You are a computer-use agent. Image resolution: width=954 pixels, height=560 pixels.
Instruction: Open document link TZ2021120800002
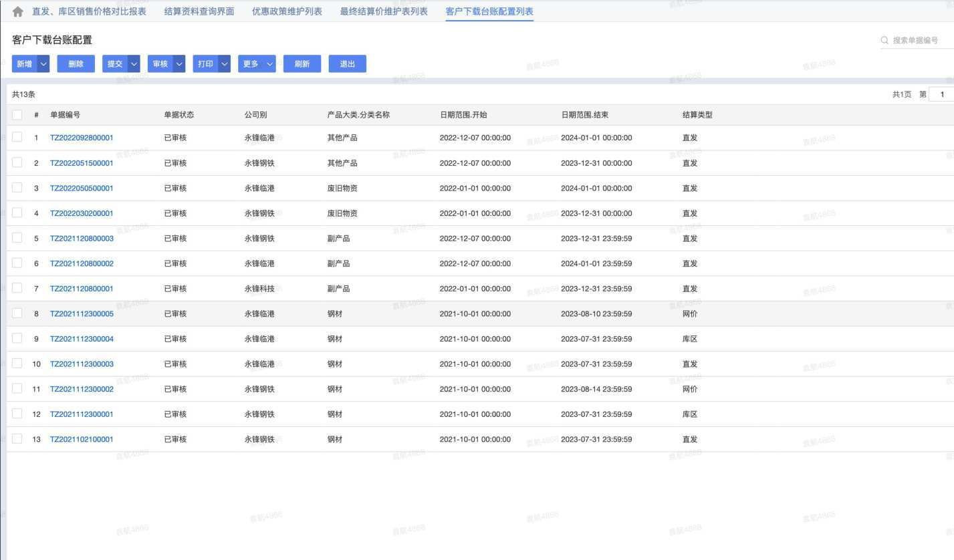coord(82,263)
